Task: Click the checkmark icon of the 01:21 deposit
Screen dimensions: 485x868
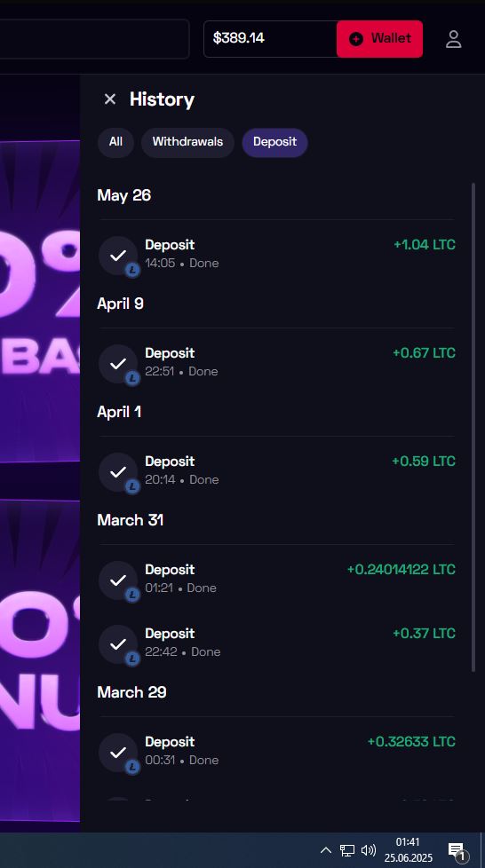Action: (117, 580)
